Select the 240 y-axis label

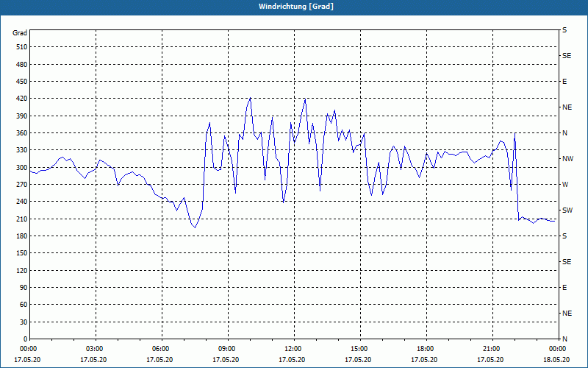coord(22,202)
